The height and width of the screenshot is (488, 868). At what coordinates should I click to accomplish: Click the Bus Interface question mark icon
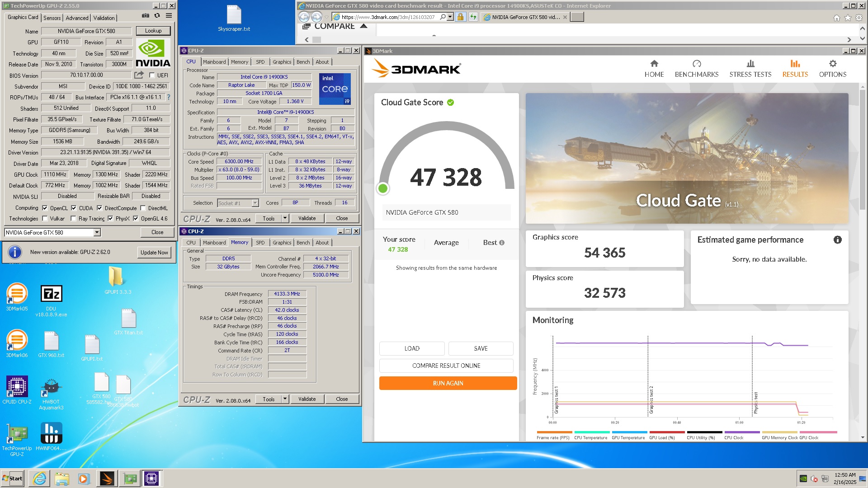coord(169,97)
